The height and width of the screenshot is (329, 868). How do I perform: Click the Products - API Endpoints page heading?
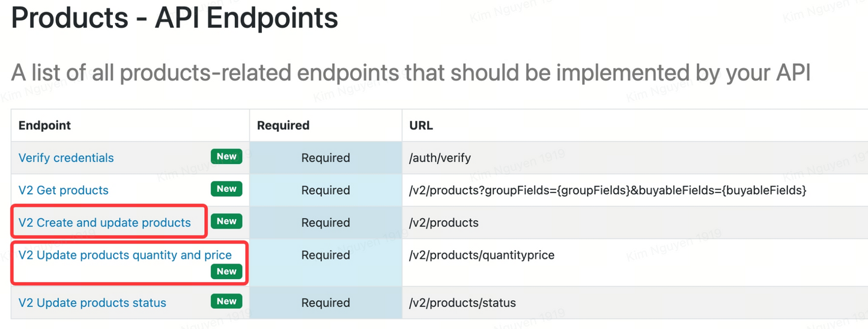175,18
